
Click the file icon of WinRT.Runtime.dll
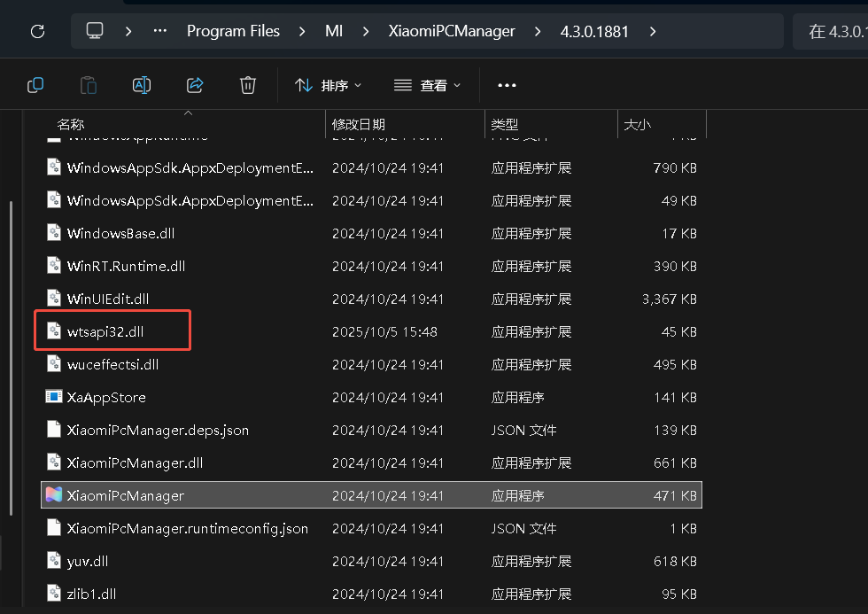coord(54,266)
